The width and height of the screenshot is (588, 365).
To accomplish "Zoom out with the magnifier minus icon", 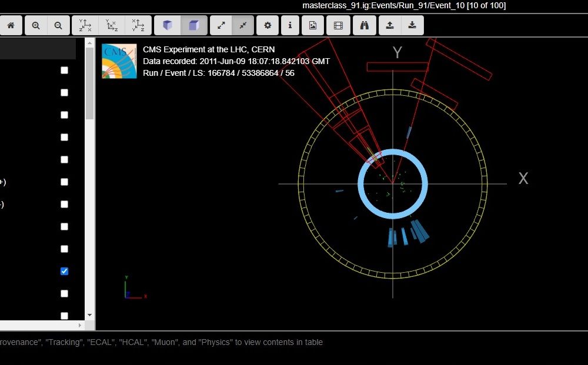I will click(58, 25).
